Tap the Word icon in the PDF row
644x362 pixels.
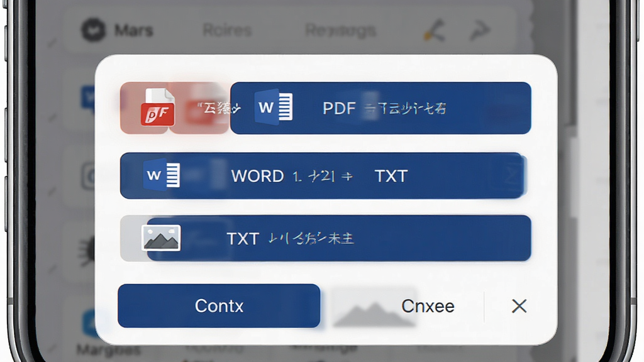click(x=274, y=107)
